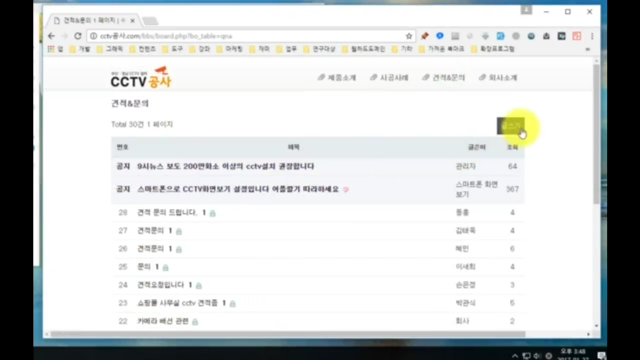The width and height of the screenshot is (640, 360).
Task: Open post 23 쇼핑몰 사무실 cctv 견적
Action: coord(178,303)
